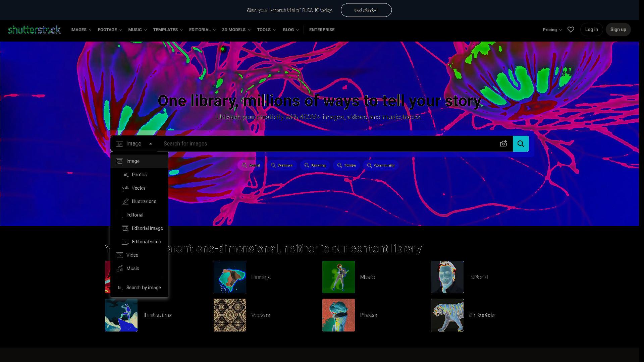The height and width of the screenshot is (362, 644).
Task: Click the Camping suggestion chip
Action: pos(315,165)
